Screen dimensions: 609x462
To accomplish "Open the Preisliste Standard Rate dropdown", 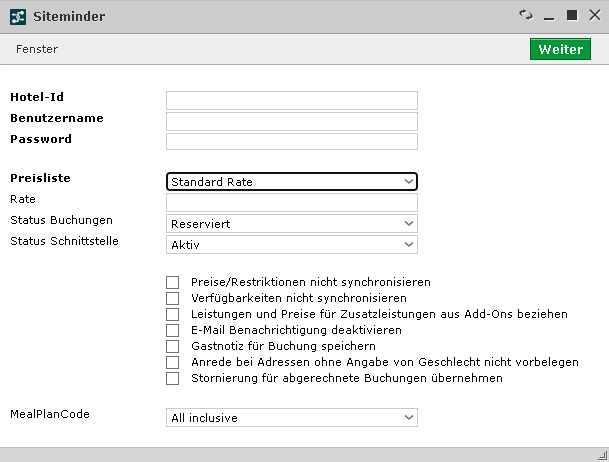I will pyautogui.click(x=292, y=182).
